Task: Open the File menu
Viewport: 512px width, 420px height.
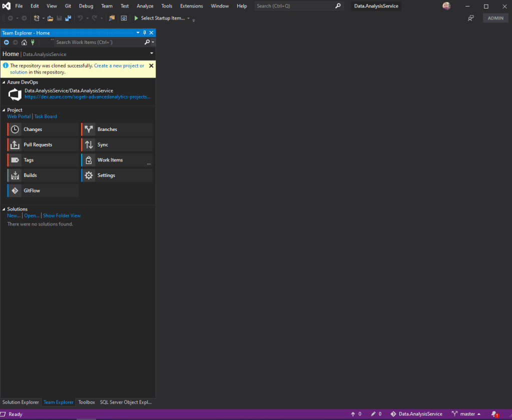Action: pyautogui.click(x=19, y=6)
